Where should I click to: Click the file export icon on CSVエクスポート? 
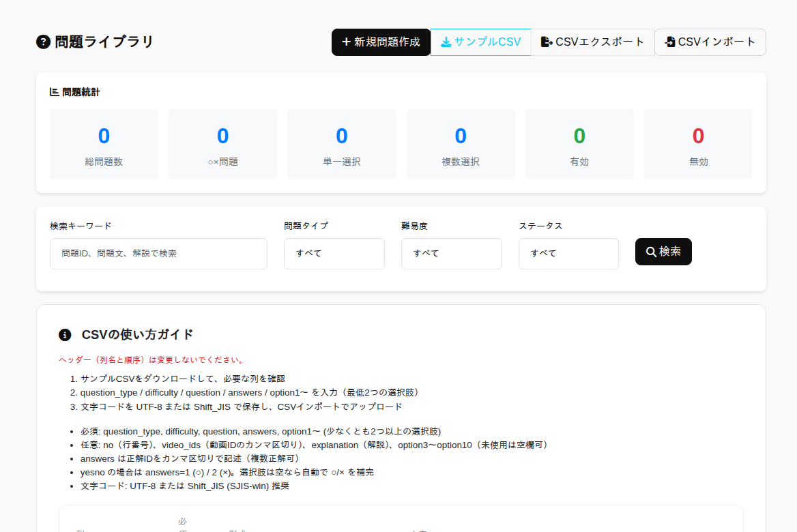pos(547,42)
